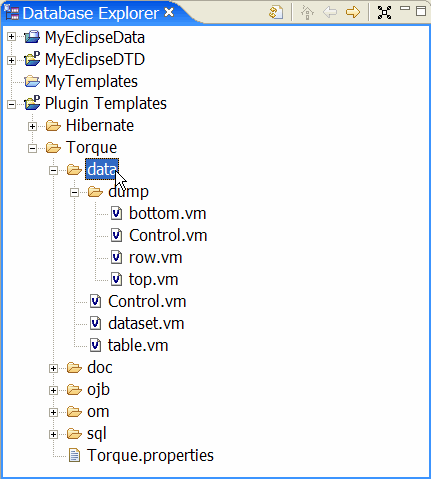Expand the Hibernate folder

(32, 126)
